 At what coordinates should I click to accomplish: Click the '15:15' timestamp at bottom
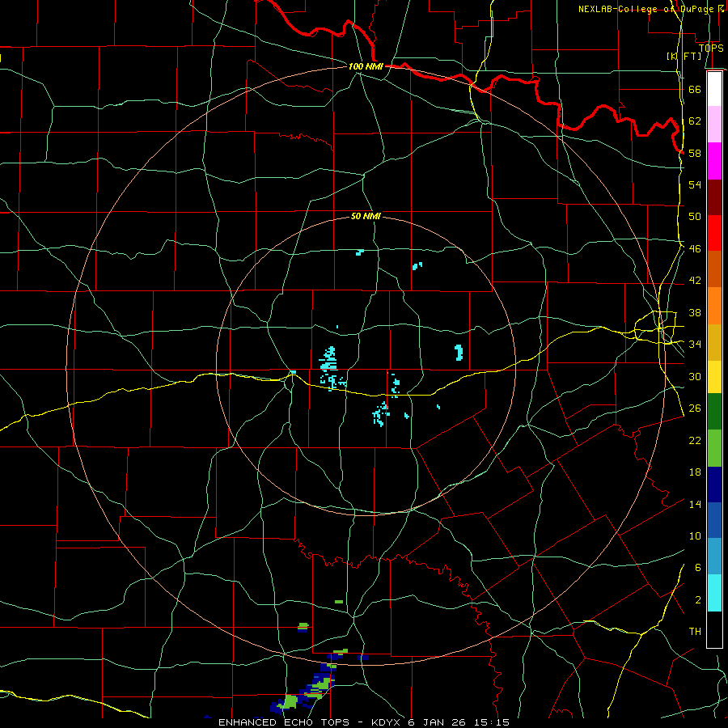pos(492,722)
